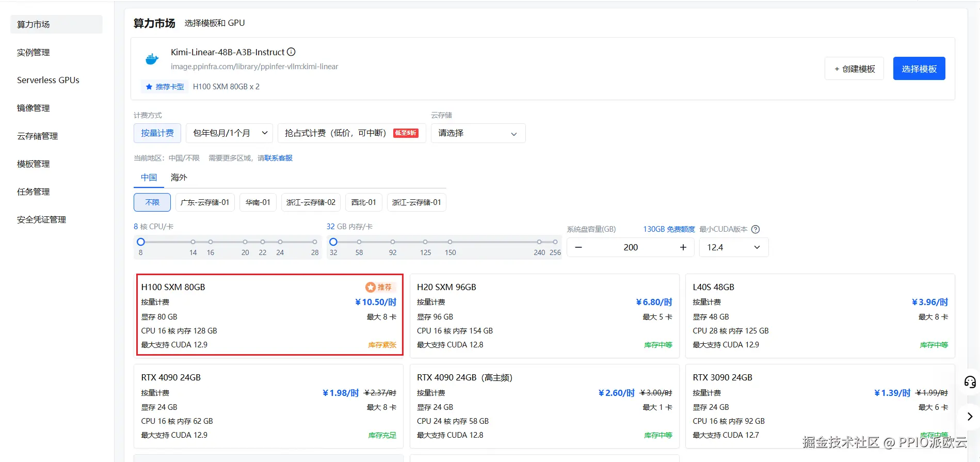Decrease system disk size with the minus button
The height and width of the screenshot is (462, 980).
(579, 247)
